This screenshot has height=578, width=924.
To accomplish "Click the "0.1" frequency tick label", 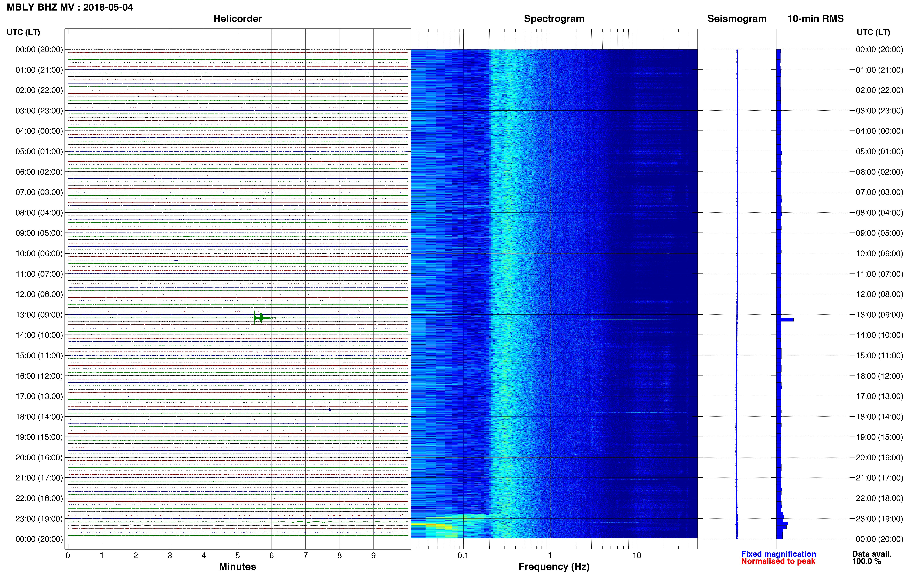I will point(463,555).
